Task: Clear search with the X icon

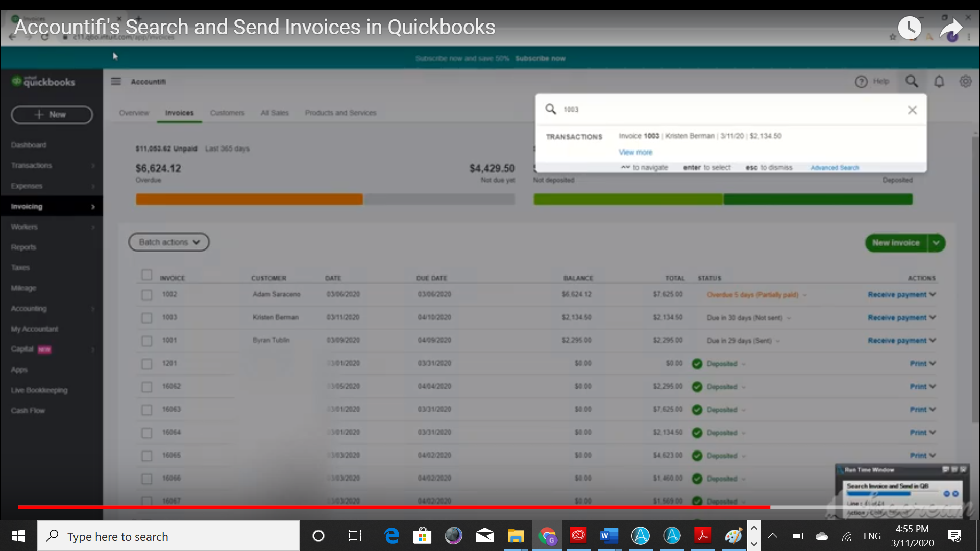Action: pos(912,110)
